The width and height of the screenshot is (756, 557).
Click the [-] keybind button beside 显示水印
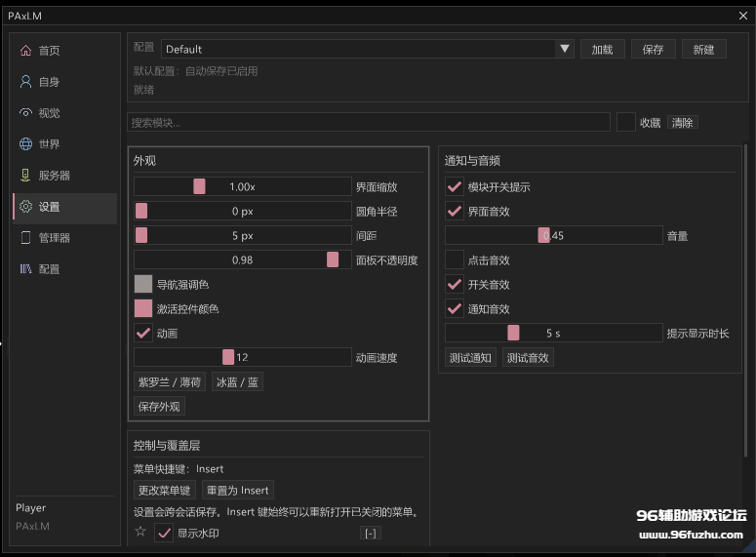[371, 533]
